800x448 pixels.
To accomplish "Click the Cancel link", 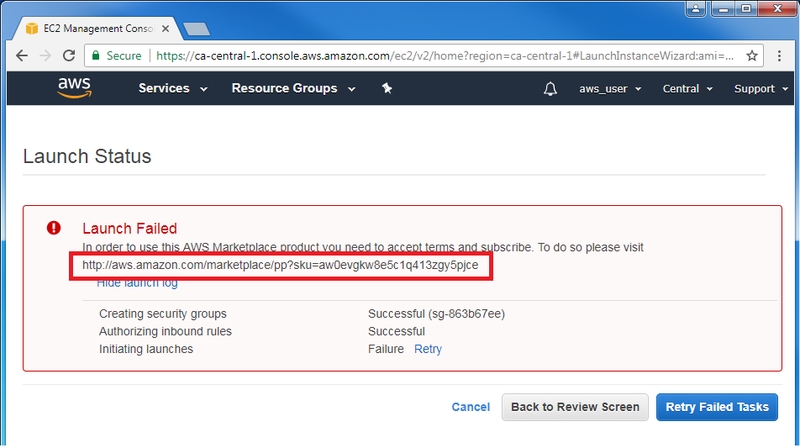I will click(x=470, y=407).
